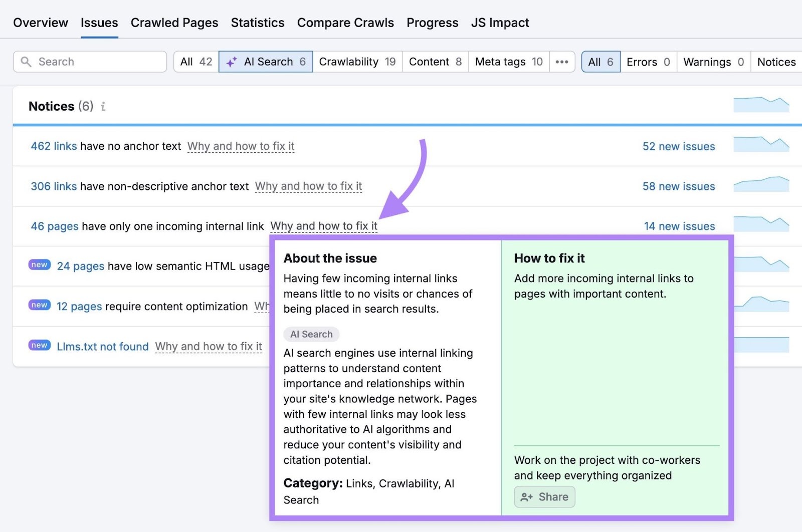Expand Why and how to fix it for 306 links

[308, 186]
